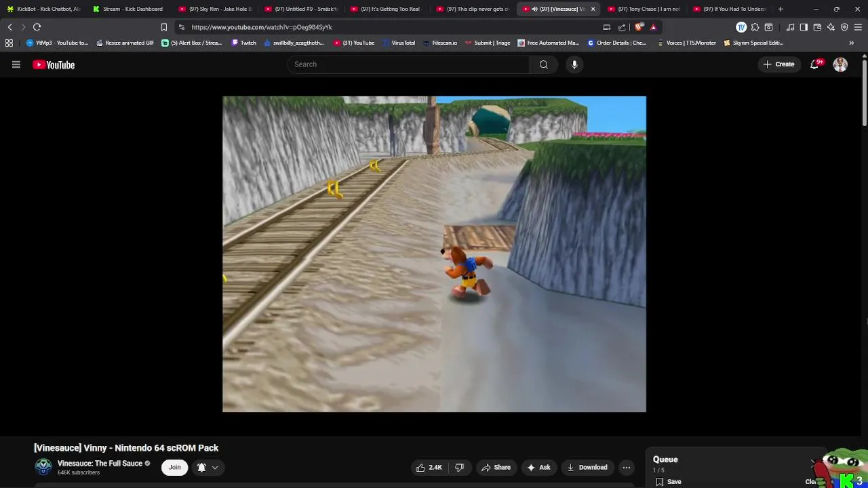The width and height of the screenshot is (868, 488).
Task: Click the video player to pause
Action: (434, 254)
